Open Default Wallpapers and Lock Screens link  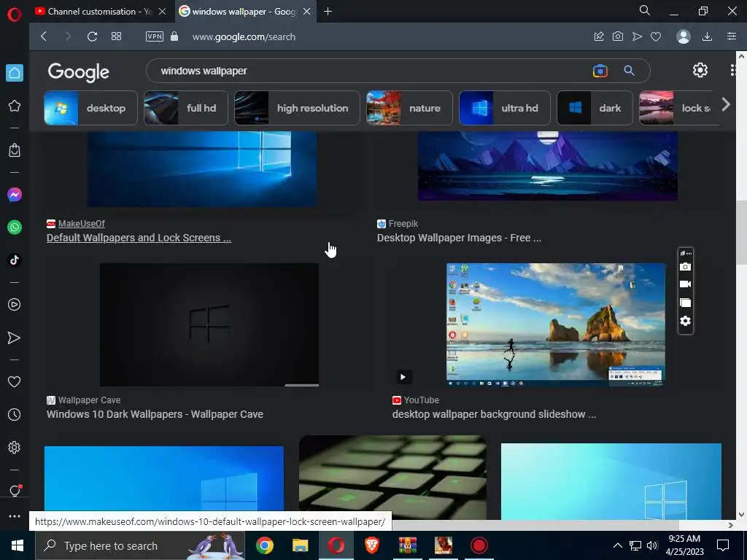click(139, 238)
